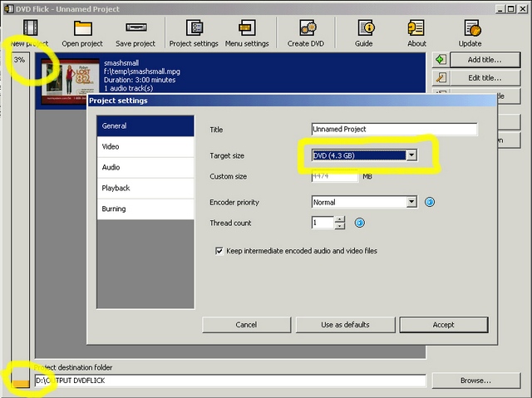
Task: Open the Guide toolbar icon
Action: click(x=366, y=27)
